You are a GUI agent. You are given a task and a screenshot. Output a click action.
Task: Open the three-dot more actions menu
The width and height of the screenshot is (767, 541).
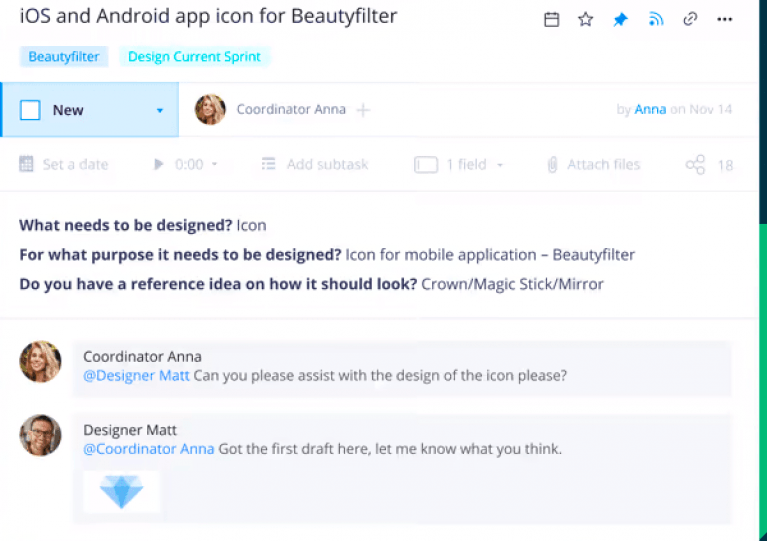pyautogui.click(x=725, y=19)
